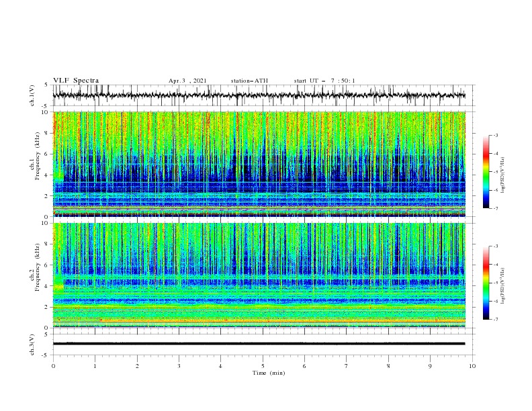Select the ch.2 "Frequency (kHz)" axis label
Screen dimensions: 532x411
coord(38,267)
